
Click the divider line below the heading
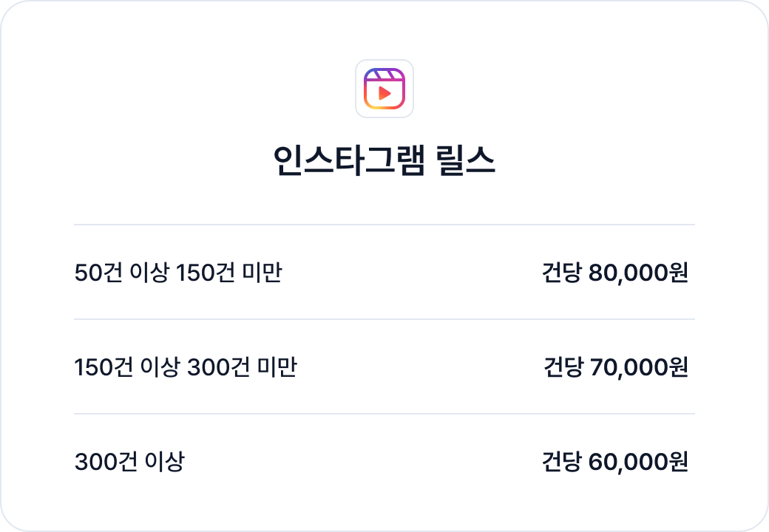click(x=384, y=225)
